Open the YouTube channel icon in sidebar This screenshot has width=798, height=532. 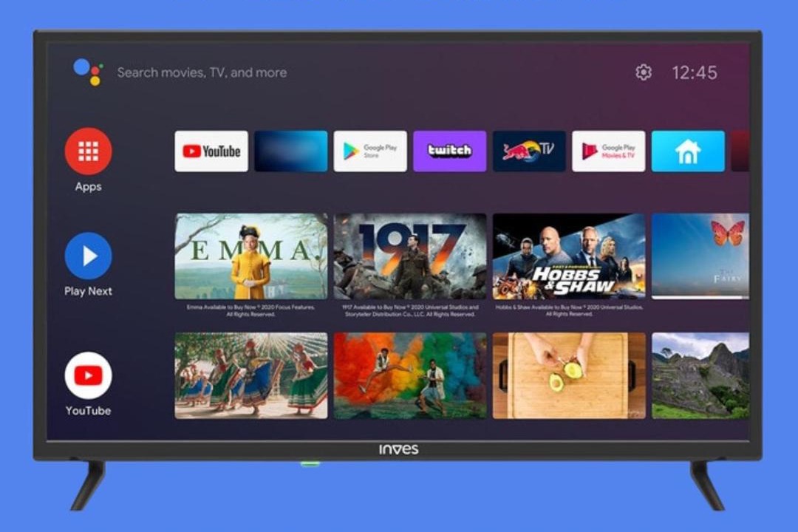point(89,375)
